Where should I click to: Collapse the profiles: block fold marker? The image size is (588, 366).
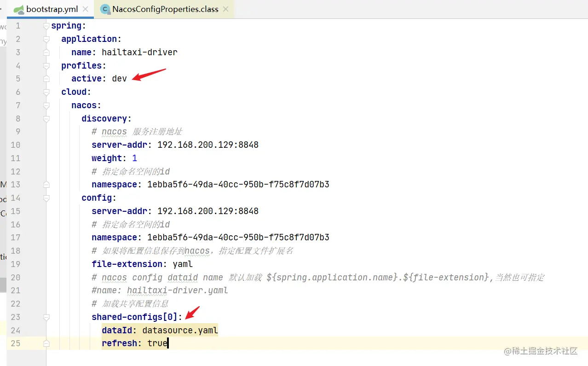(46, 66)
